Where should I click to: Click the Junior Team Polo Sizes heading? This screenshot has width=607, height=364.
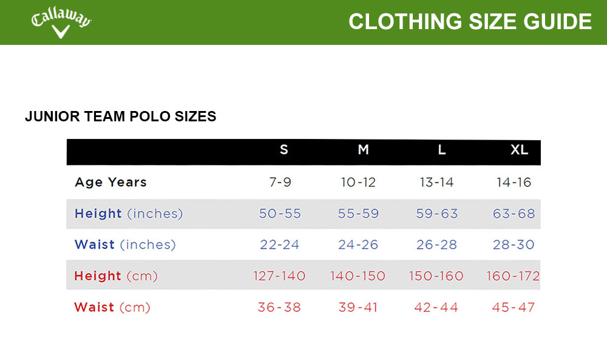(120, 116)
